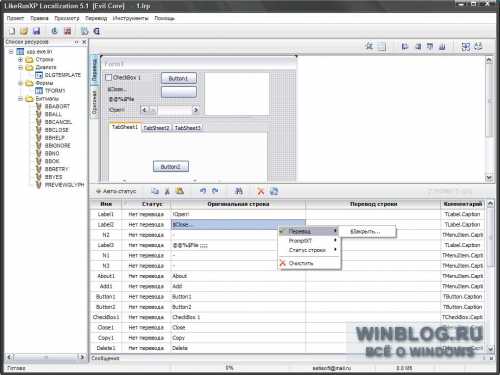Open the Проект menu
500x375 pixels.
tap(15, 18)
